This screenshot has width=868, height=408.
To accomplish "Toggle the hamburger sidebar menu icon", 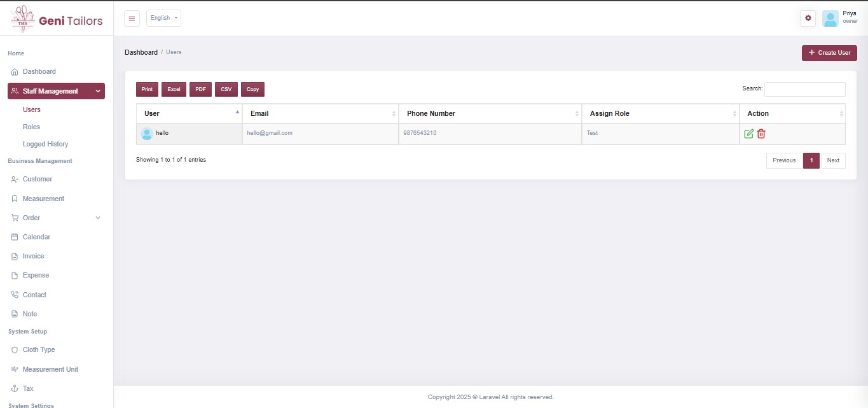I will pyautogui.click(x=132, y=18).
